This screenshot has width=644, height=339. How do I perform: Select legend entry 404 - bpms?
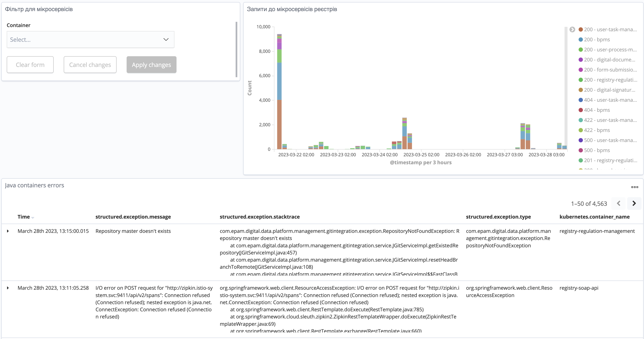(594, 110)
